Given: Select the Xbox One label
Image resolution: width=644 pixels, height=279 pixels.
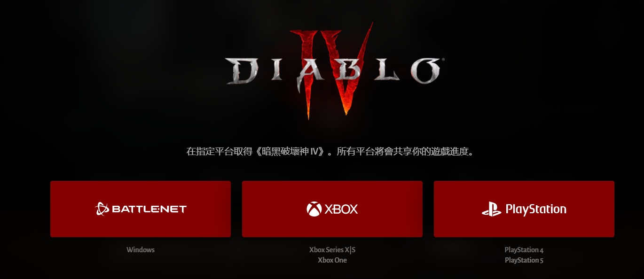Looking at the screenshot, I should 332,260.
